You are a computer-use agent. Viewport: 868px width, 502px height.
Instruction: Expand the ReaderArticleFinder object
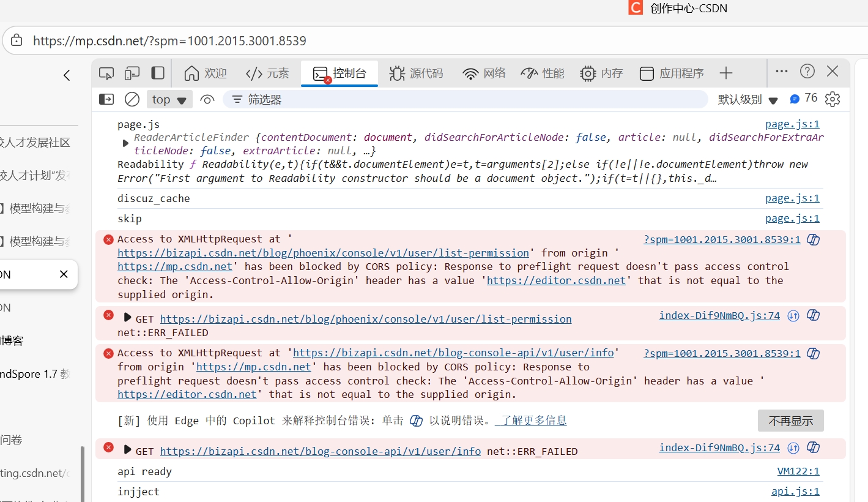(125, 143)
